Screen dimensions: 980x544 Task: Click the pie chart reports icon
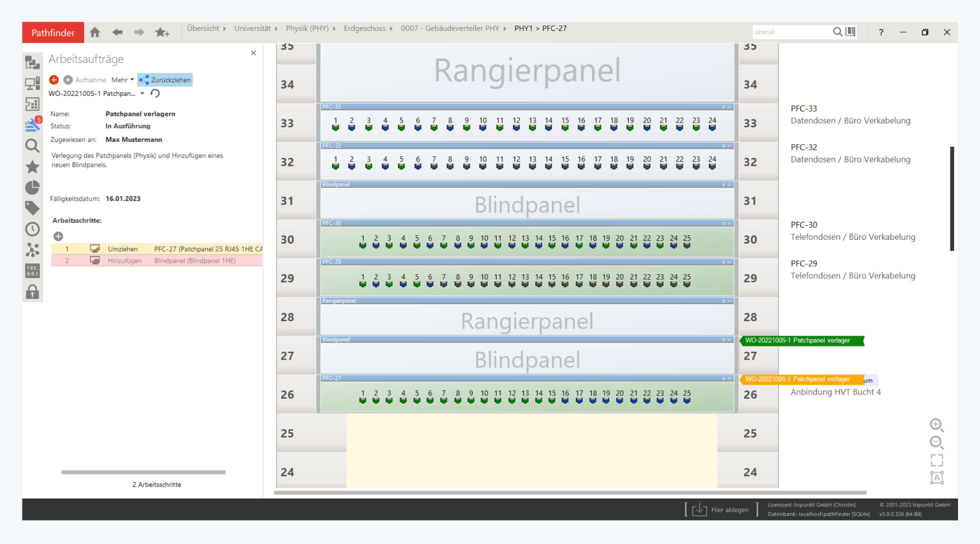tap(32, 187)
